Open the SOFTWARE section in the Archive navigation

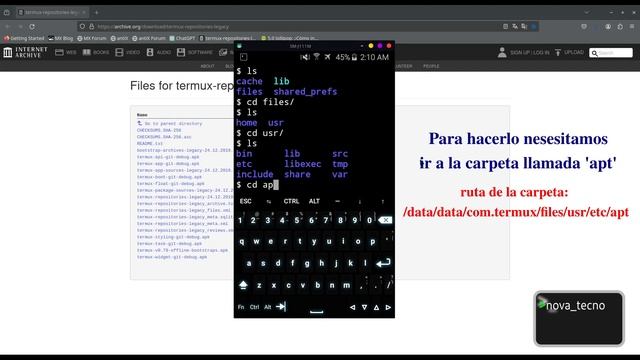click(x=195, y=52)
